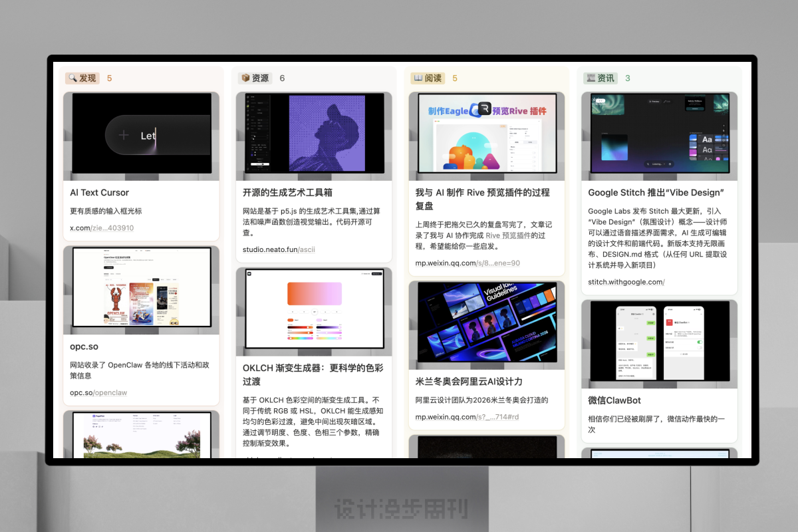Image resolution: width=798 pixels, height=532 pixels.
Task: Click the book icon in the 阅读 column header
Action: [418, 78]
